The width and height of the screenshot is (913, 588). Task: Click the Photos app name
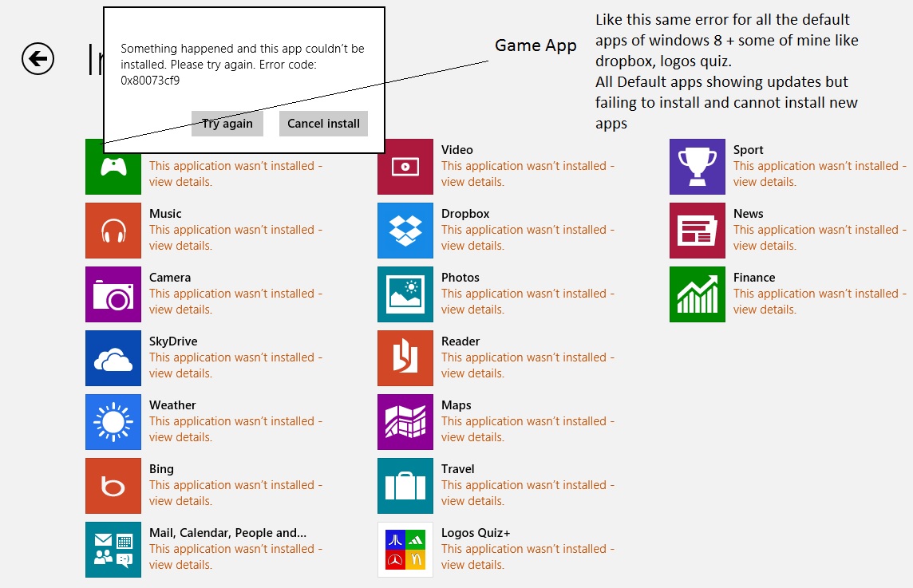[x=460, y=278]
